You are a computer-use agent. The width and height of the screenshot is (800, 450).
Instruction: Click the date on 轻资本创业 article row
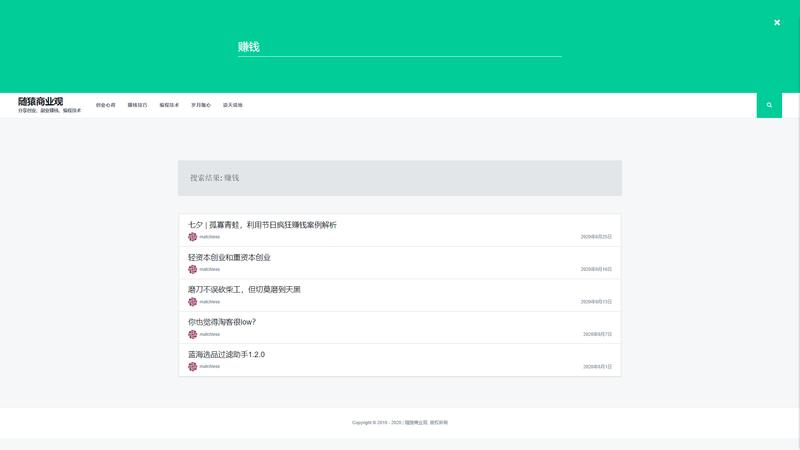(x=596, y=269)
